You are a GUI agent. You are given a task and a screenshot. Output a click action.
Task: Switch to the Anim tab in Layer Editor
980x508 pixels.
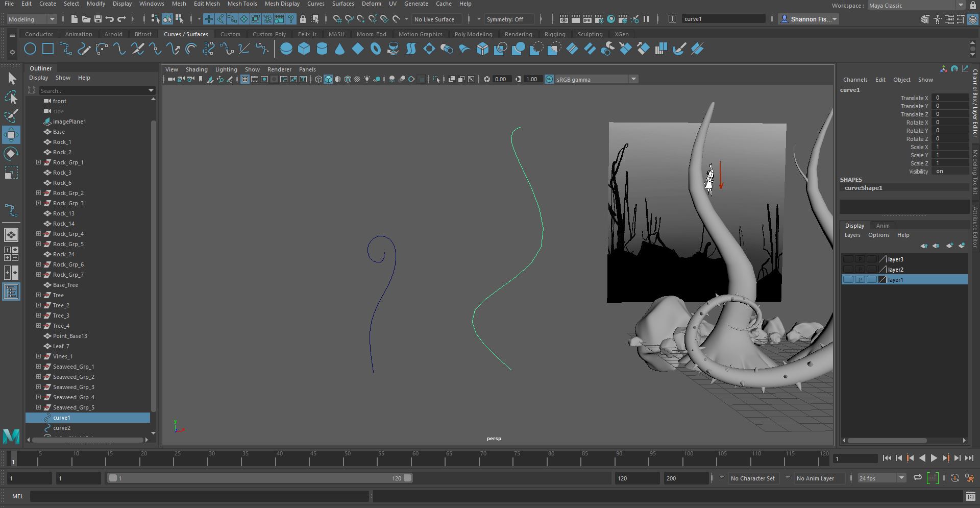tap(883, 225)
